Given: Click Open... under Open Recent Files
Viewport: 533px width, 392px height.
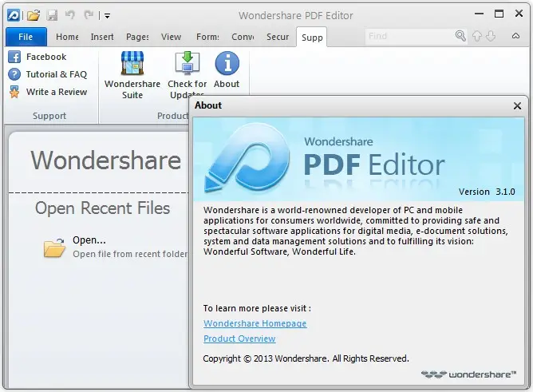Looking at the screenshot, I should coord(89,240).
